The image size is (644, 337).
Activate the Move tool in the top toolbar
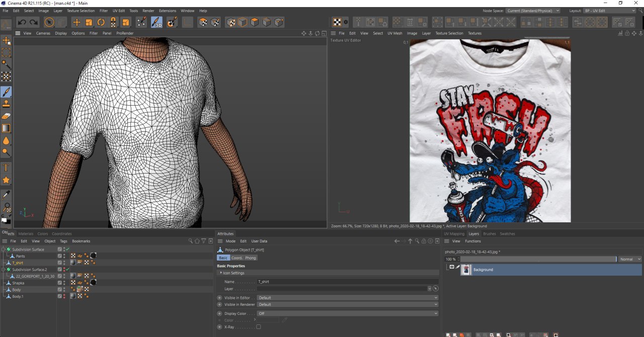tap(76, 22)
